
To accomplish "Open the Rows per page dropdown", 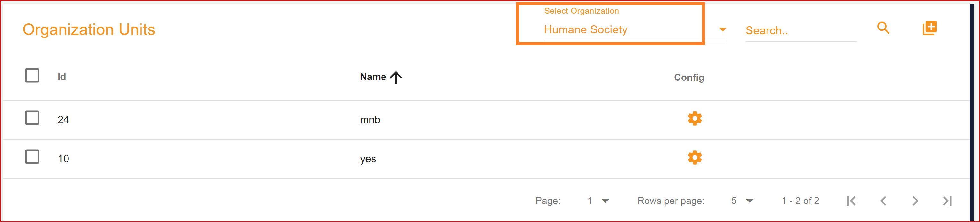I will (x=742, y=201).
